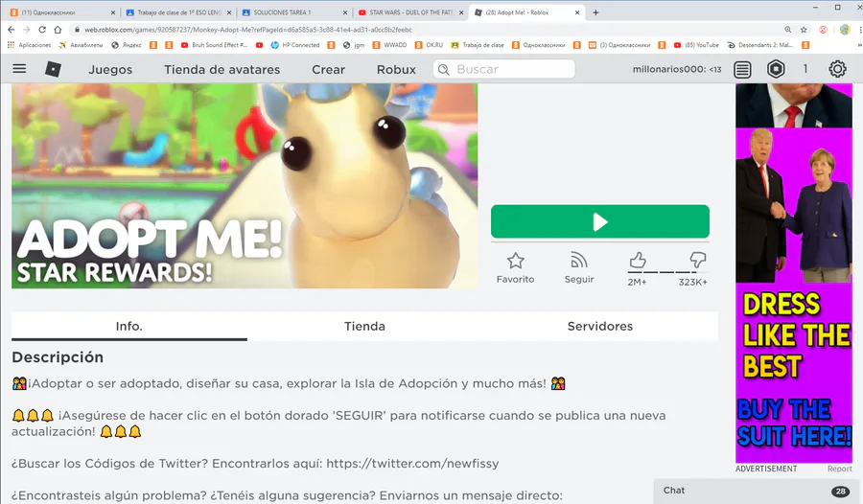This screenshot has width=863, height=504.
Task: Close the Adopt Me! Roblox tab
Action: click(x=577, y=12)
